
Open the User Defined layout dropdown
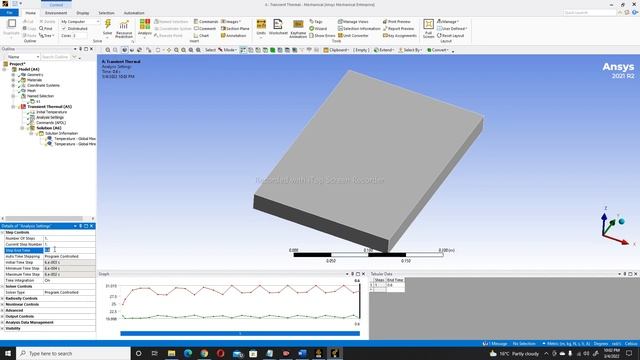tap(452, 29)
